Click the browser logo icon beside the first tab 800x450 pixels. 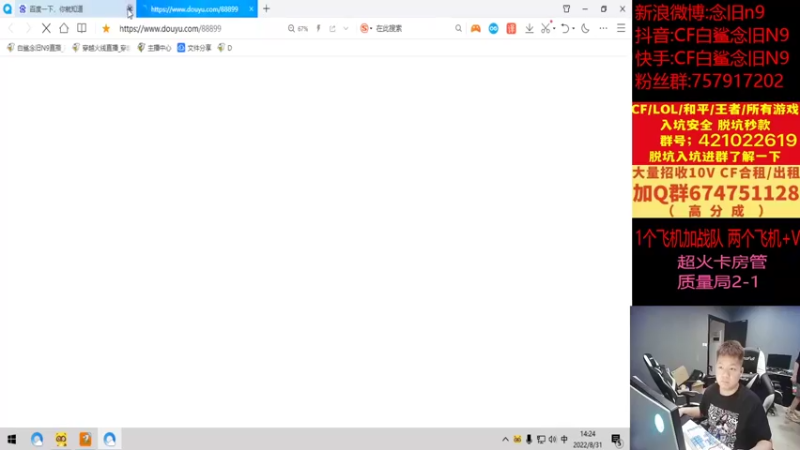7,9
